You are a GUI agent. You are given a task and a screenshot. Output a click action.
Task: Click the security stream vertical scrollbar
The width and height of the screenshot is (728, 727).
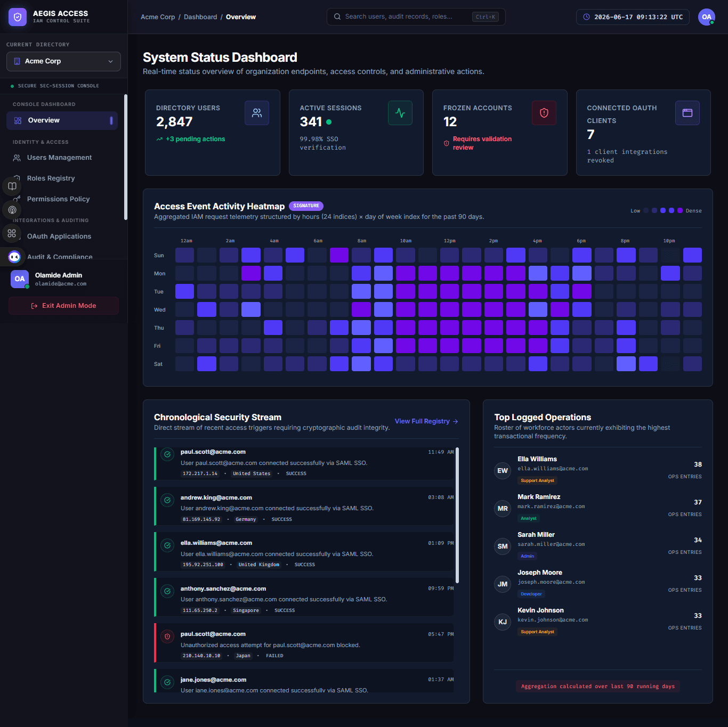pyautogui.click(x=457, y=515)
